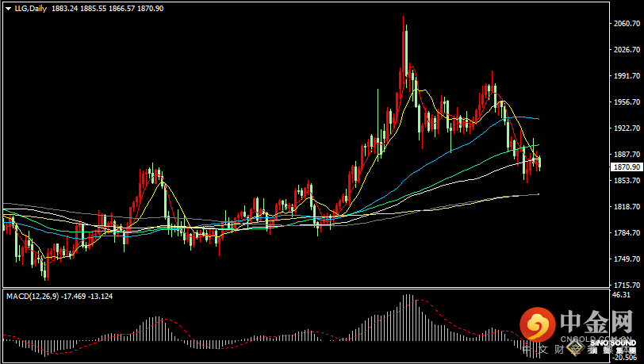Click the 1818.70 price axis label
Viewport: 644px width, 364px height.
pyautogui.click(x=627, y=206)
